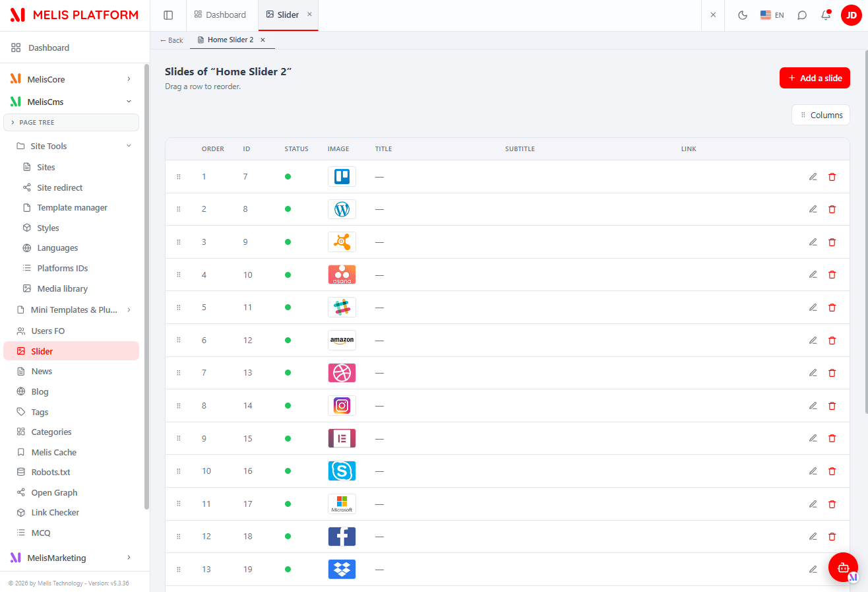Collapse the Site Tools folder
This screenshot has width=868, height=592.
[x=71, y=146]
